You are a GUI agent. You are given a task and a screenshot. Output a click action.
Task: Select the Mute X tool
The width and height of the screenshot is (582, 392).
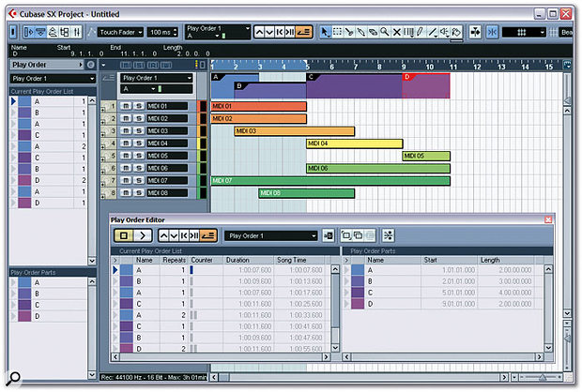coord(397,32)
